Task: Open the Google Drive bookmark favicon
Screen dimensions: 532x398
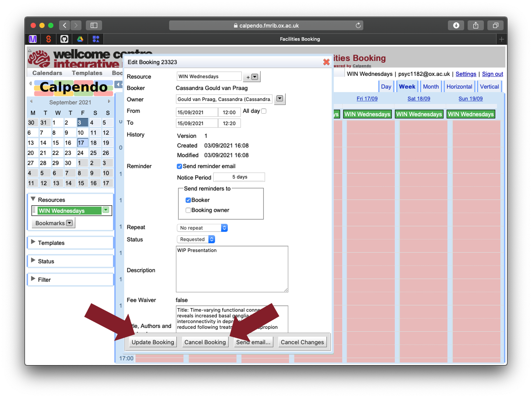Action: coord(80,39)
